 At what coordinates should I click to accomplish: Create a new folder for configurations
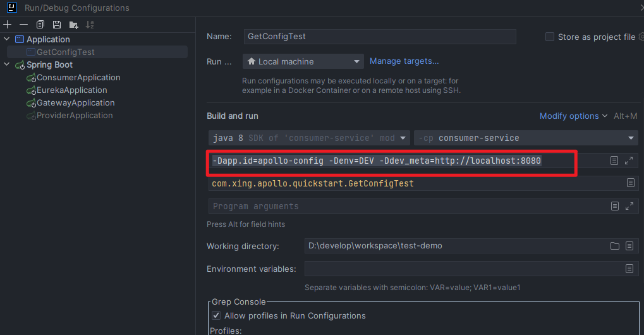tap(73, 25)
